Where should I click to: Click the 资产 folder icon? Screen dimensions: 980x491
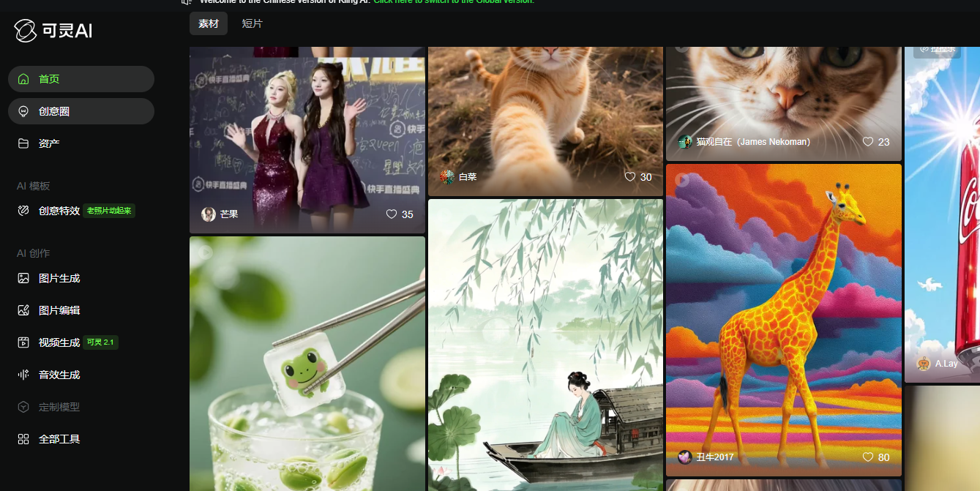point(23,143)
